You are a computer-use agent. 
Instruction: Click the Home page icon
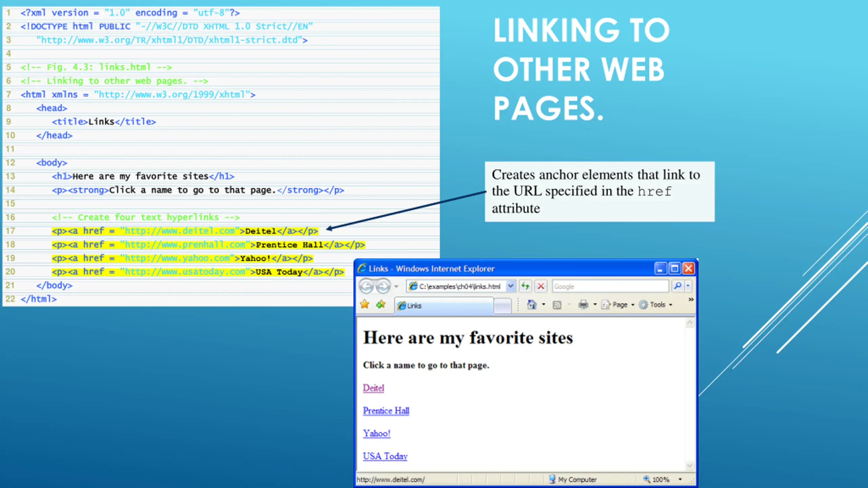click(x=532, y=305)
